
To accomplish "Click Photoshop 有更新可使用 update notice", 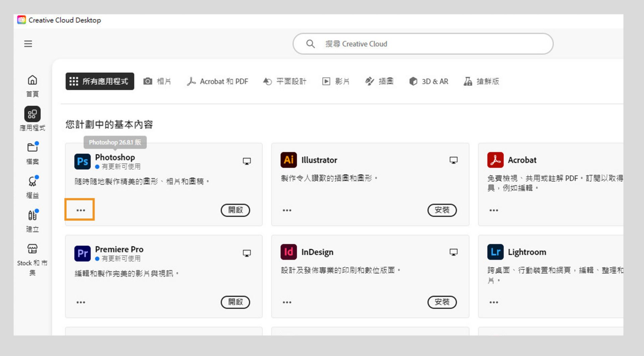I will point(118,166).
